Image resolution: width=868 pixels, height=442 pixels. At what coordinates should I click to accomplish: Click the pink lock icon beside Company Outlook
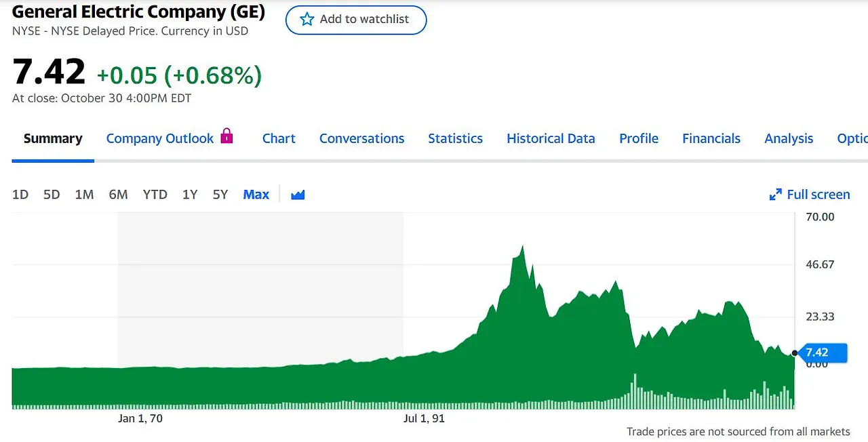point(226,136)
